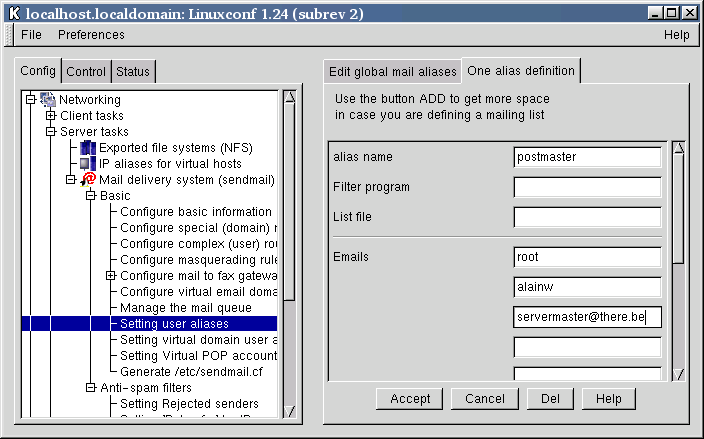Select Configure virtual email domain item
Viewport: 704px width, 439px height.
[198, 292]
